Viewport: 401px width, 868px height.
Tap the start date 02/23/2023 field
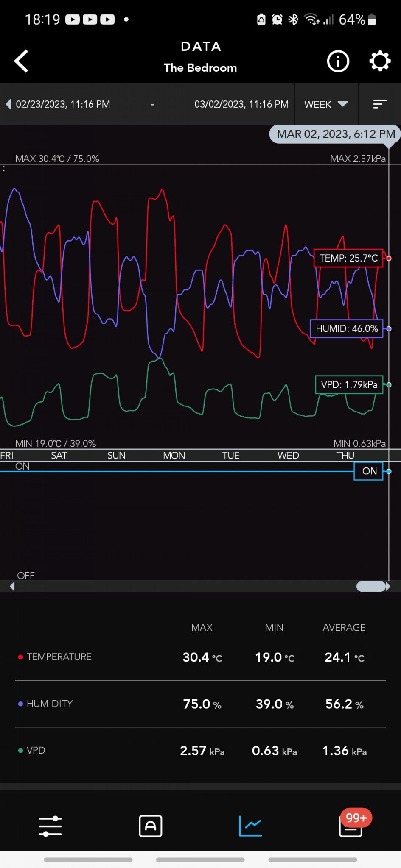pyautogui.click(x=63, y=104)
